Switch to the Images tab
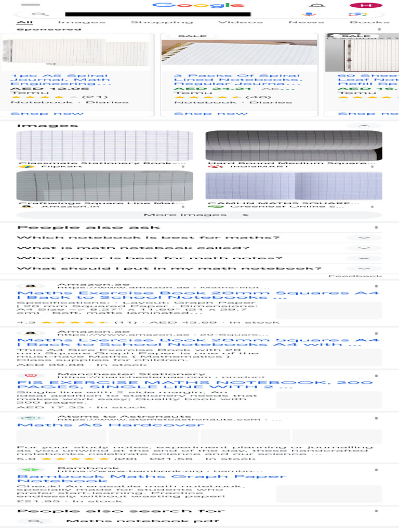The height and width of the screenshot is (532, 399). click(82, 22)
